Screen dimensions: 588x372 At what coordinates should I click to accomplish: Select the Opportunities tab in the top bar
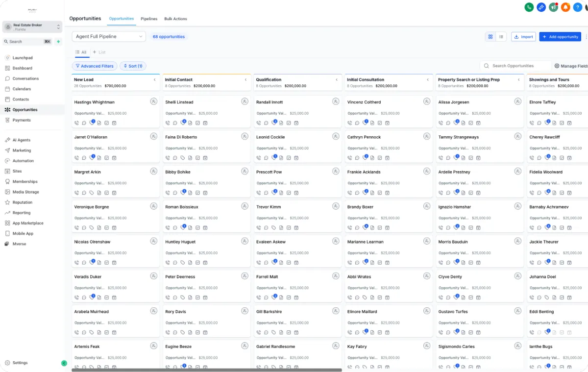coord(121,19)
